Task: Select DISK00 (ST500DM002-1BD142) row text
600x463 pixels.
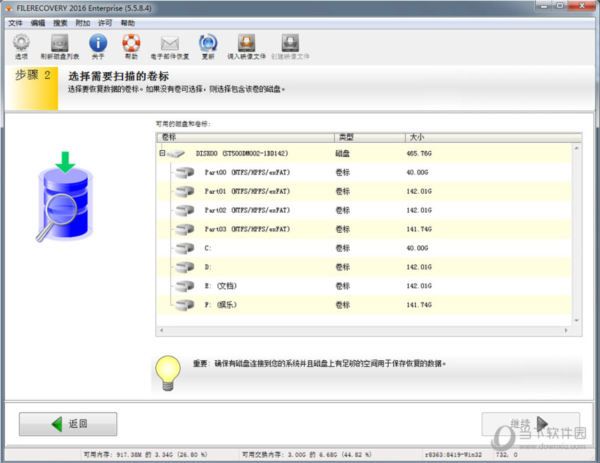Action: point(242,153)
